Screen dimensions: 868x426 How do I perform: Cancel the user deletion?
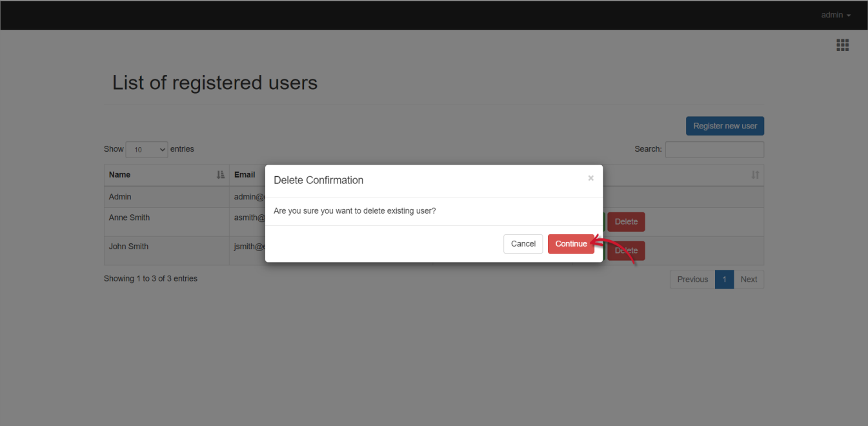click(523, 244)
